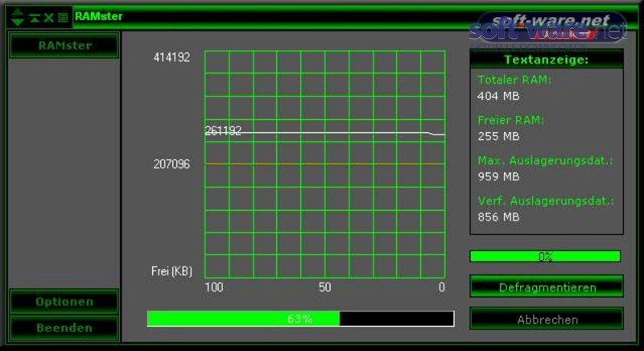Click the 404 MB total RAM value
Viewport: 644px width, 351px height.
pos(498,96)
